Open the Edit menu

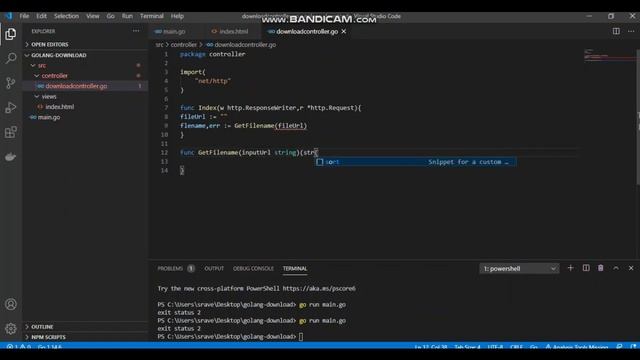(41, 16)
